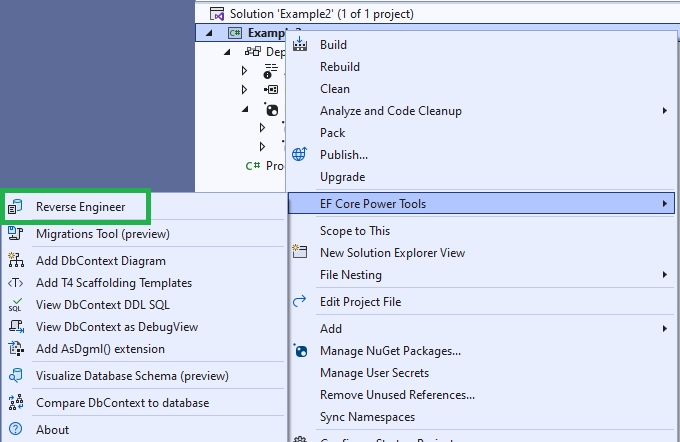680x442 pixels.
Task: Expand the Analyze and Code Cleanup submenu arrow
Action: (664, 111)
